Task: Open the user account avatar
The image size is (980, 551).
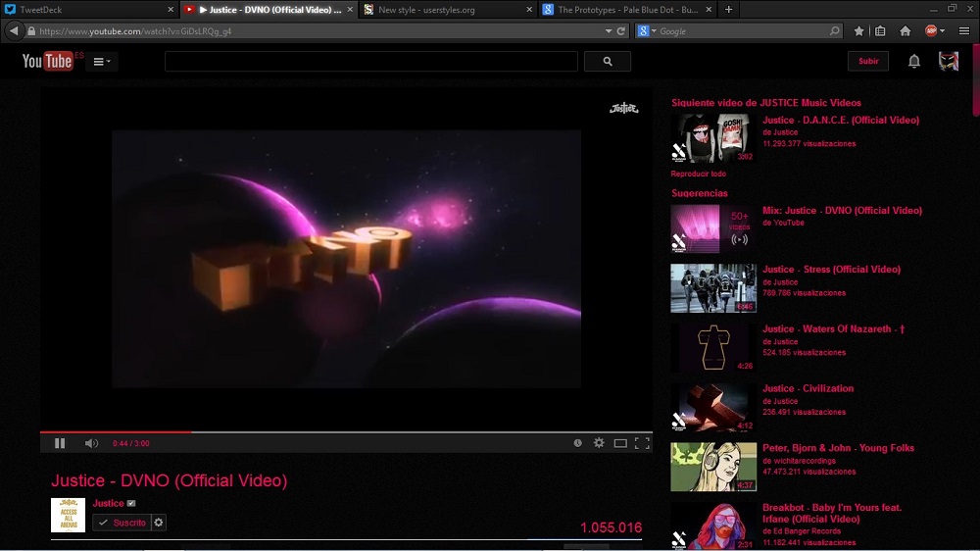Action: click(948, 61)
